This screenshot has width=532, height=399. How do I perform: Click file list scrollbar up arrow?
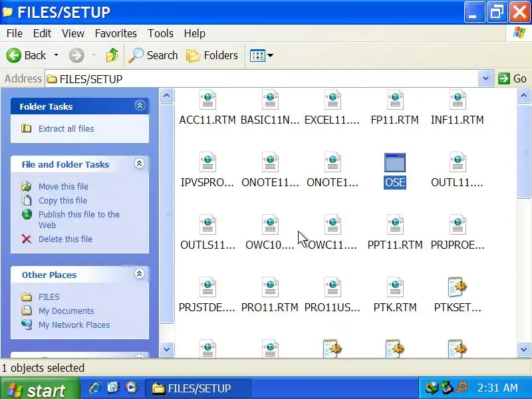click(523, 96)
